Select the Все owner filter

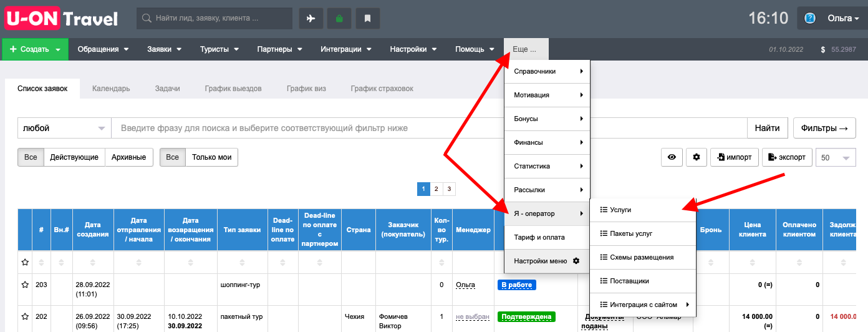173,157
